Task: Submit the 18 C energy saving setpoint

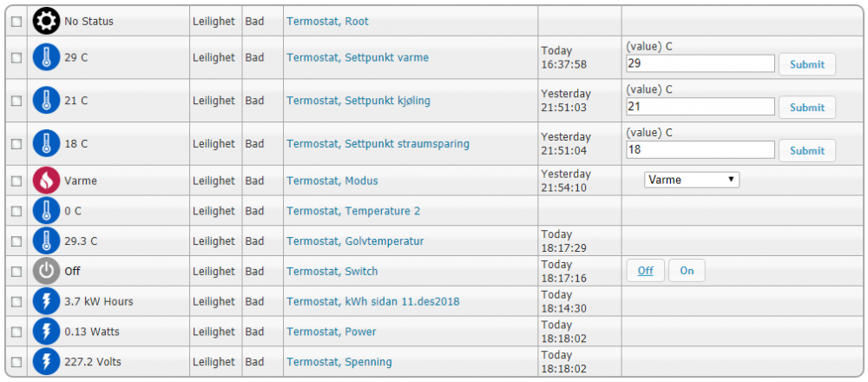Action: pos(806,150)
